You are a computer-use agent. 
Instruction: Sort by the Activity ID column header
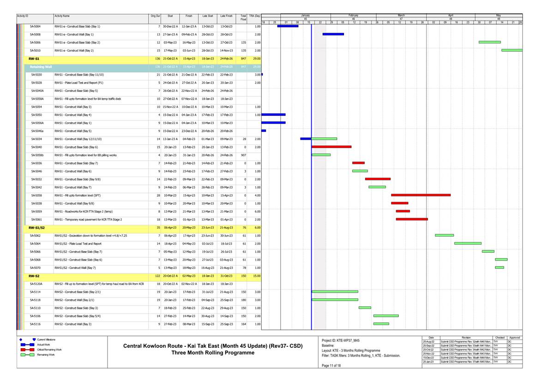click(x=23, y=16)
